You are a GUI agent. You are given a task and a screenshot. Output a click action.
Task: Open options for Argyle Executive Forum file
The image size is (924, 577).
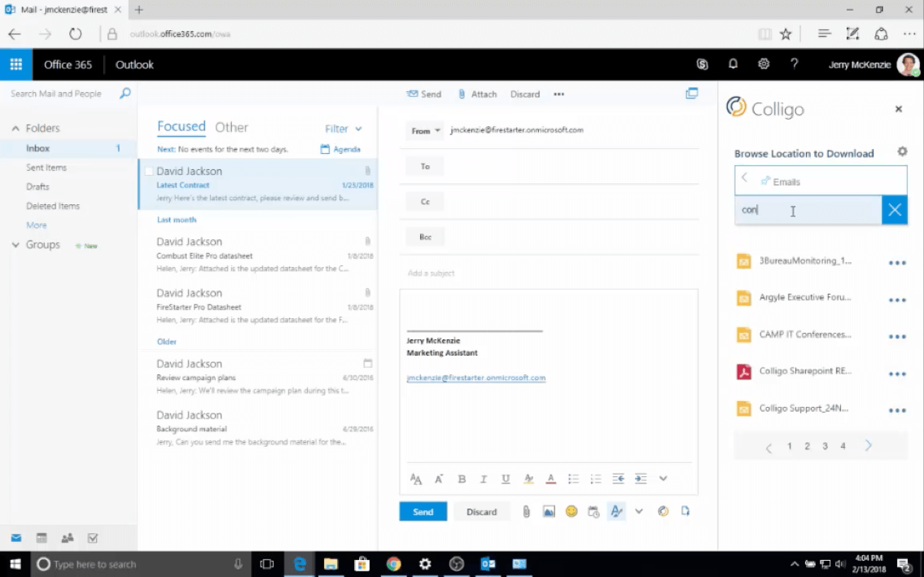coord(897,300)
